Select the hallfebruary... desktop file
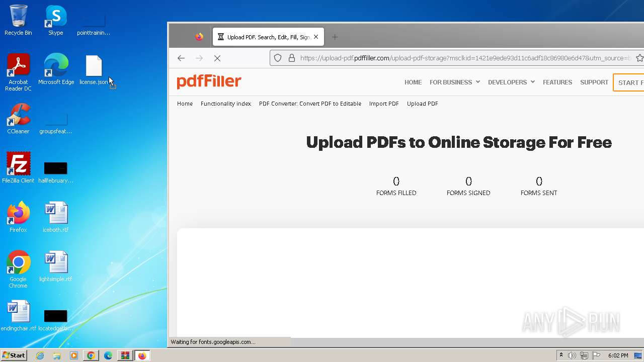 coord(56,172)
